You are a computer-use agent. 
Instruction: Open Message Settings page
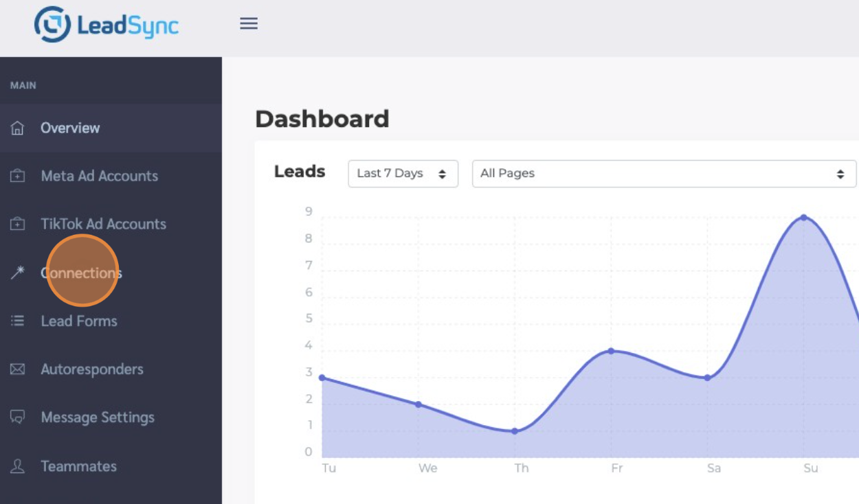pyautogui.click(x=98, y=417)
